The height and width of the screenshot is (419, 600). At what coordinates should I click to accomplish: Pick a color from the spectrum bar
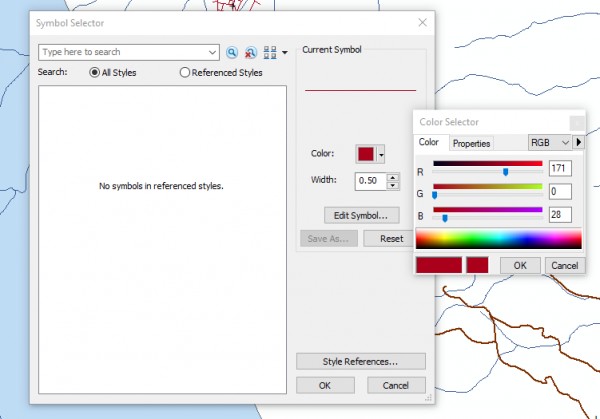pos(499,239)
